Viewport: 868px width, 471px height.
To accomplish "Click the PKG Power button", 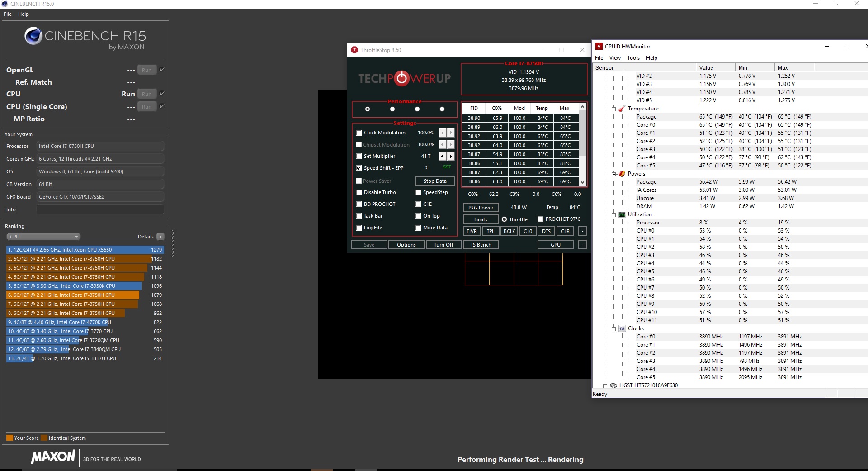I will (481, 208).
